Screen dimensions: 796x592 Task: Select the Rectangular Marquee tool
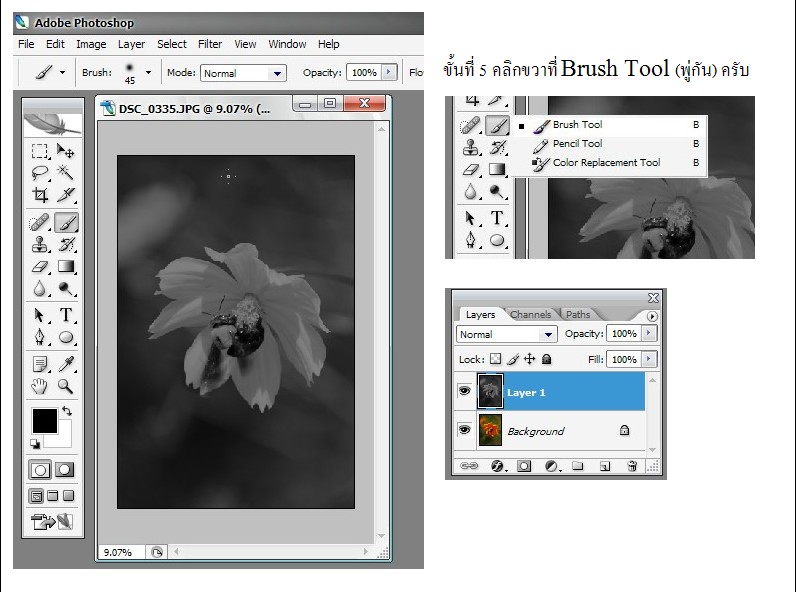click(40, 151)
